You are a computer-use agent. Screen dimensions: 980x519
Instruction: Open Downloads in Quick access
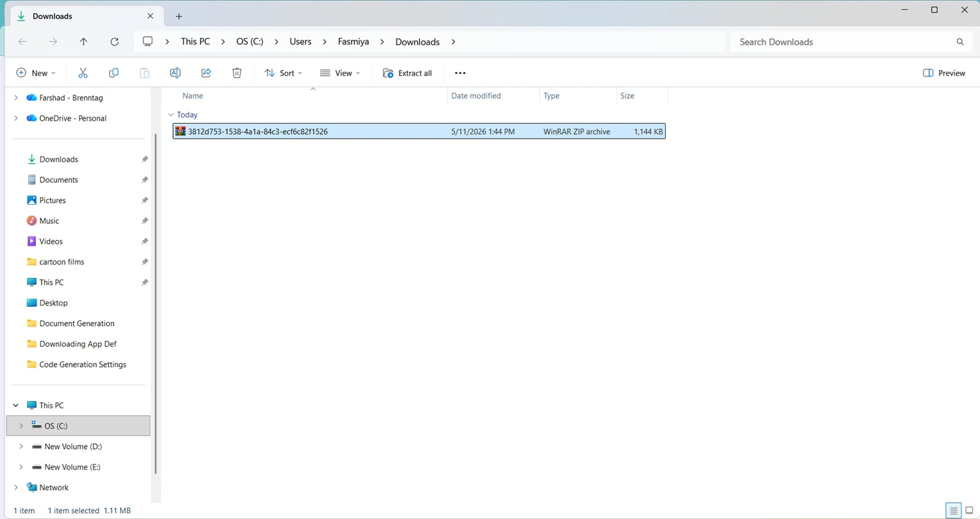pyautogui.click(x=58, y=159)
